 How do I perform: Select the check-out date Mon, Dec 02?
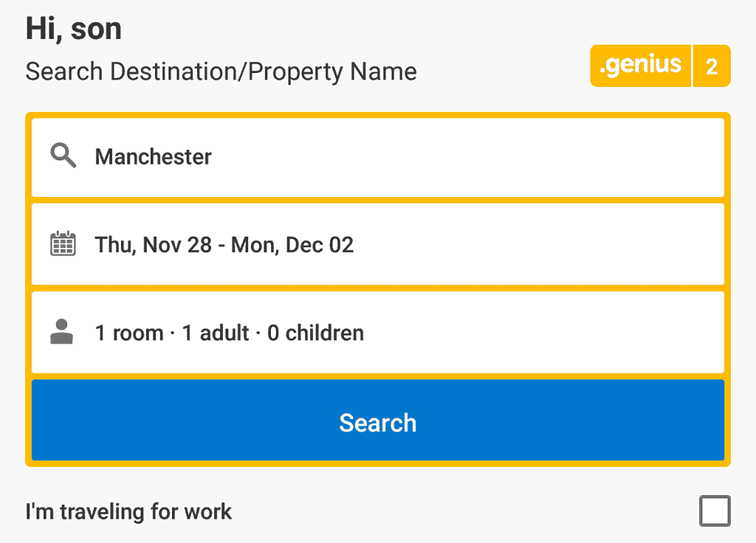click(292, 245)
